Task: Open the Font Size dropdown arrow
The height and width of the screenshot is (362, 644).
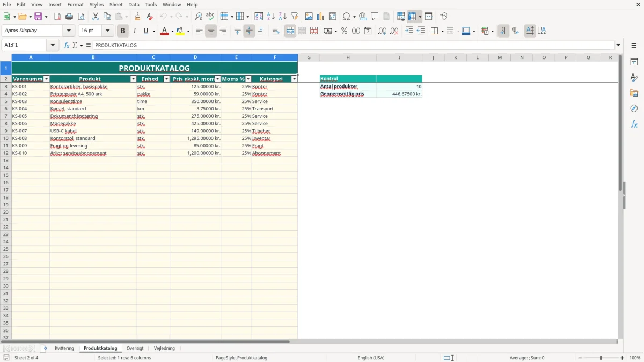Action: click(x=107, y=31)
